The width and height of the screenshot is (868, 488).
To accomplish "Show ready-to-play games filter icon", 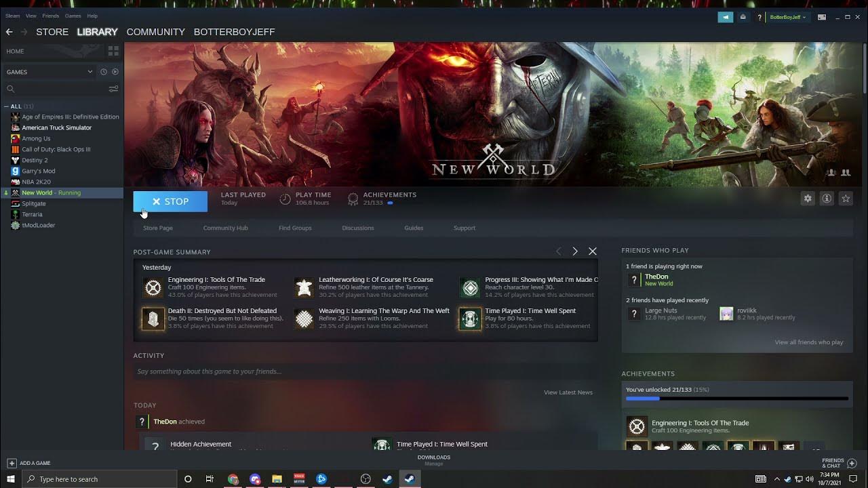I will [115, 72].
